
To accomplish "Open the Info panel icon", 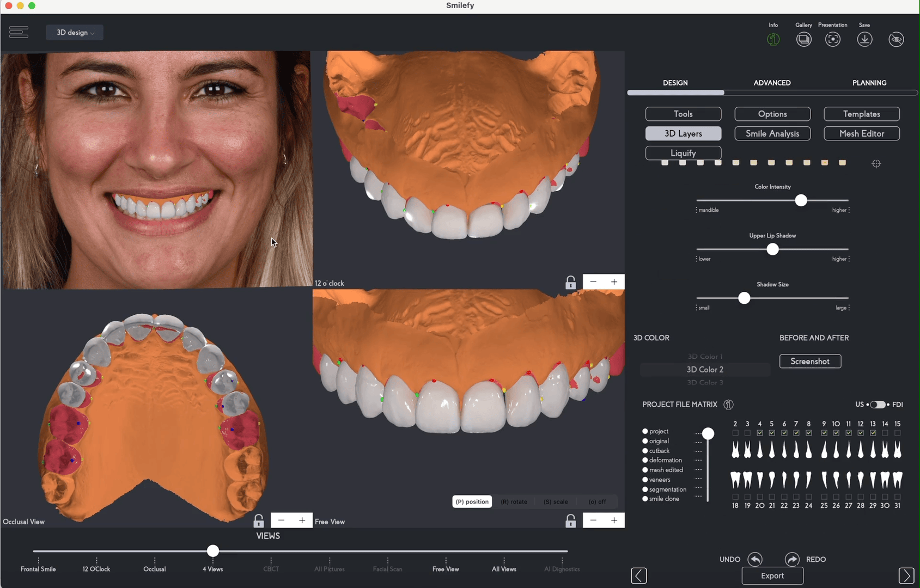I will (773, 39).
